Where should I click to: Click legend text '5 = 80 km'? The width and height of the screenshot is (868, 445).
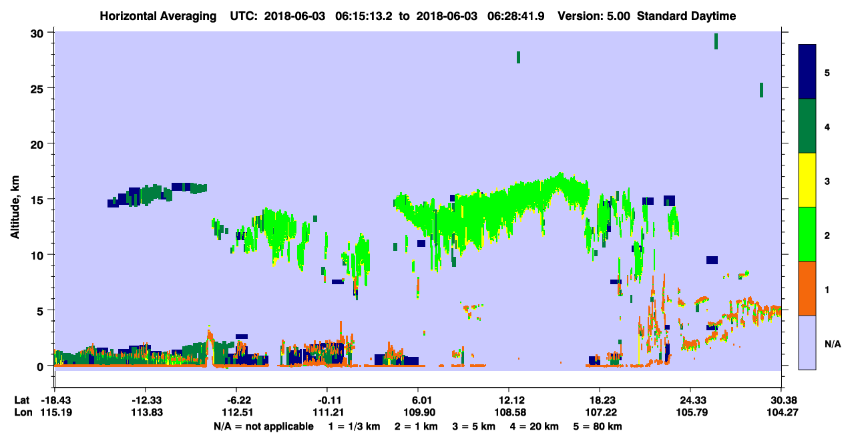pyautogui.click(x=599, y=426)
